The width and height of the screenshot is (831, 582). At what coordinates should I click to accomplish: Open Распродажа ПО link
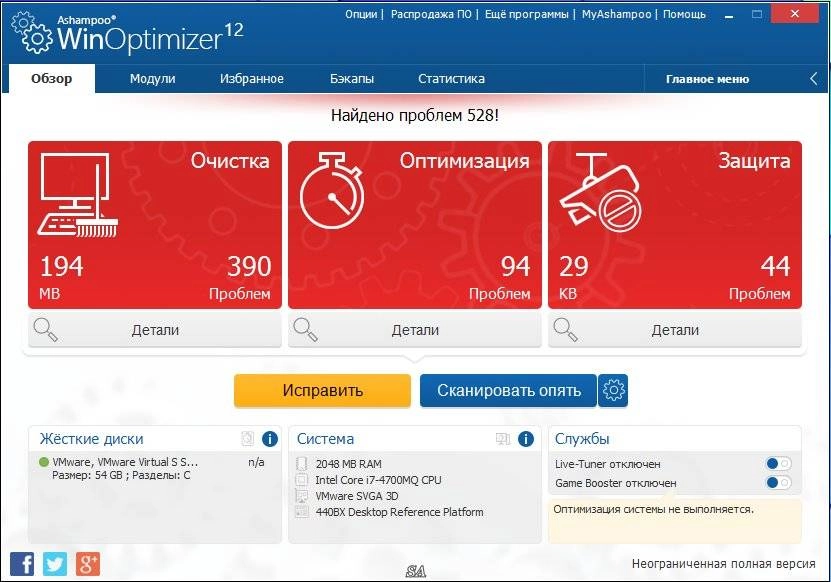[x=431, y=14]
